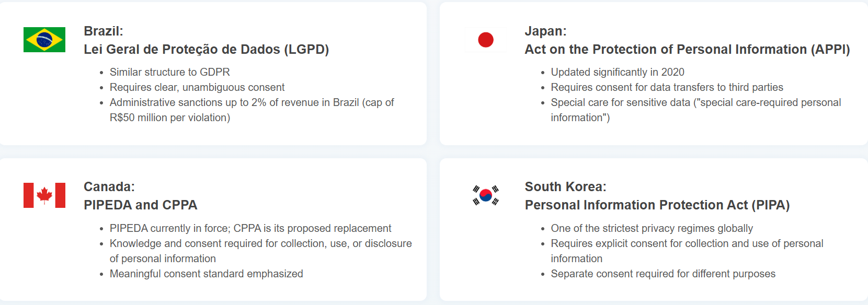Click "Meaningful consent standard emphasized" bullet
868x305 pixels.
coord(206,274)
